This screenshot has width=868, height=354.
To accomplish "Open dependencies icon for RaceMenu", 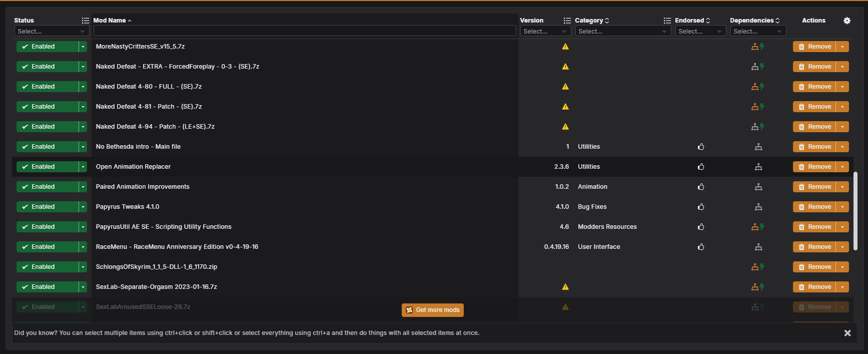I will [758, 247].
